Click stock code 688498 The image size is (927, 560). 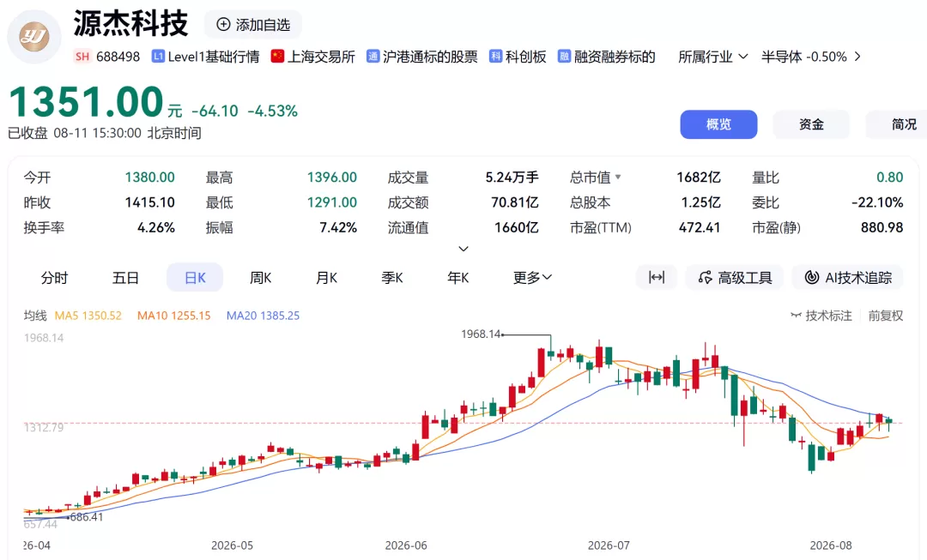coord(118,57)
